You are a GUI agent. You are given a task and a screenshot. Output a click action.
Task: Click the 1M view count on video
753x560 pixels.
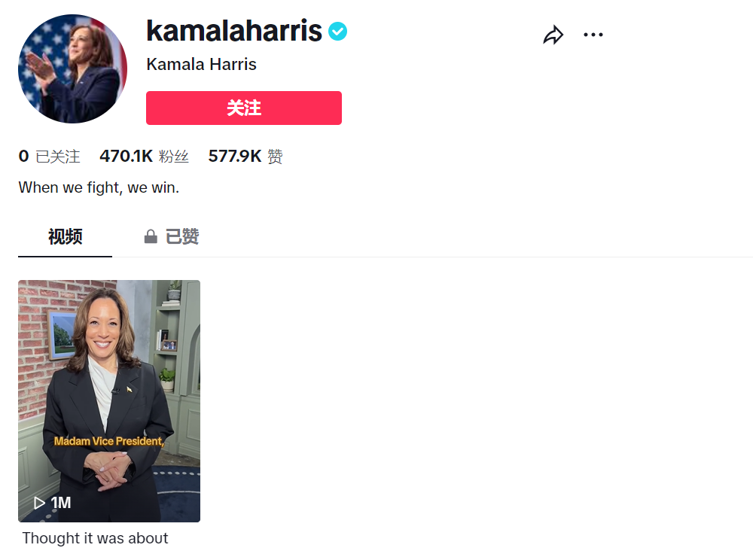coord(61,503)
